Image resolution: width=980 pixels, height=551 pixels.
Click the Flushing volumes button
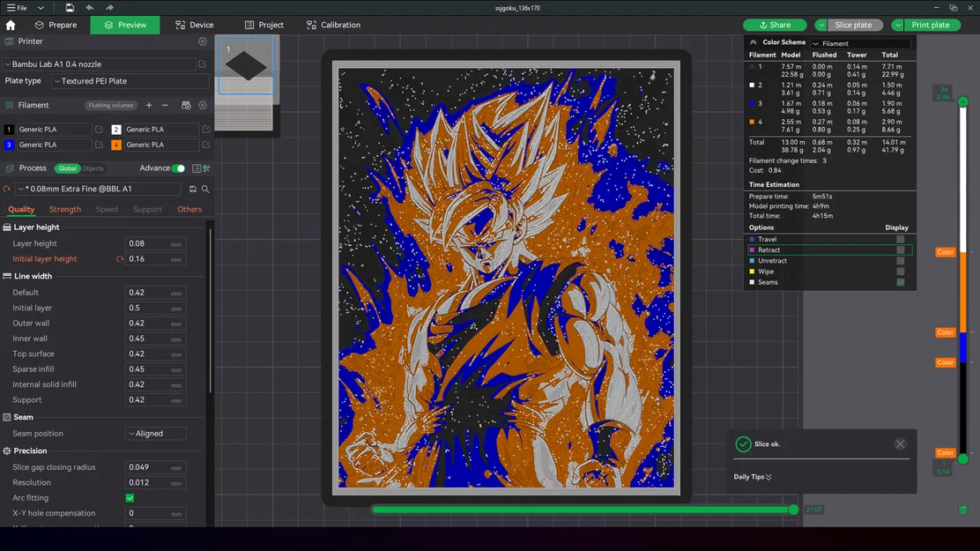point(111,105)
